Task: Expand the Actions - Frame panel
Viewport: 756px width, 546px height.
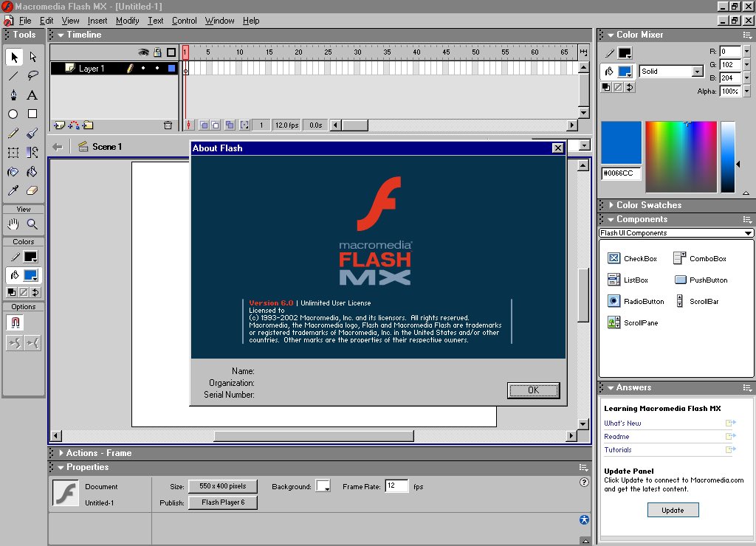Action: (x=61, y=453)
